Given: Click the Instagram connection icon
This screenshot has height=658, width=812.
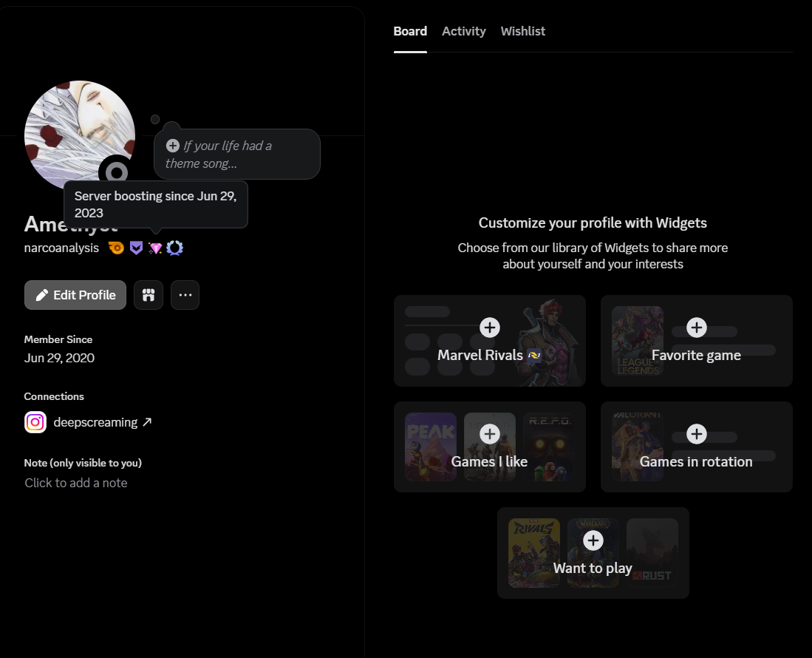Looking at the screenshot, I should coord(35,422).
